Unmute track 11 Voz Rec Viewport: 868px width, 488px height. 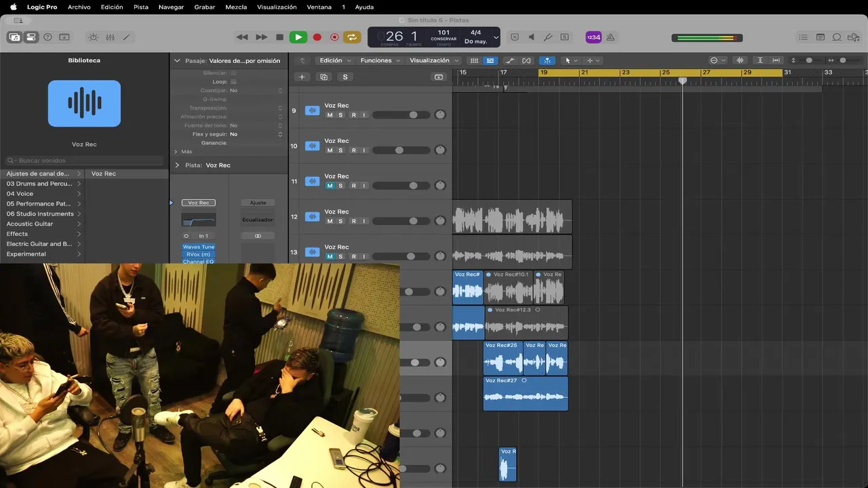(x=330, y=186)
